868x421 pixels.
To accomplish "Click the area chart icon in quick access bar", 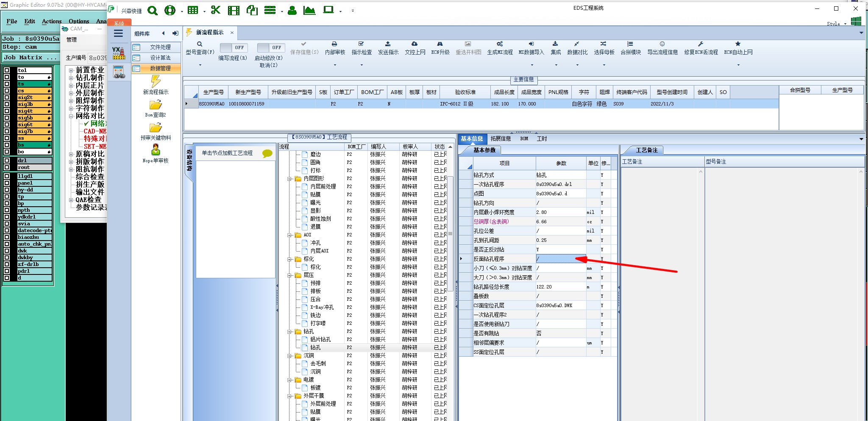I will 309,10.
